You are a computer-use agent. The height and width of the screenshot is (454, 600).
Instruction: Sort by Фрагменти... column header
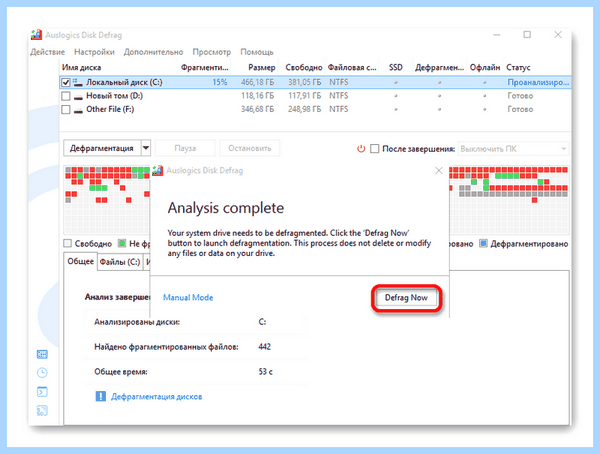pyautogui.click(x=204, y=67)
